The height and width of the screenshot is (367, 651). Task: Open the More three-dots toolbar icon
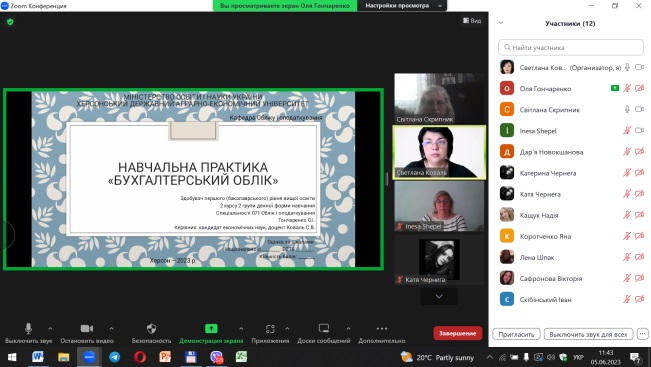382,329
